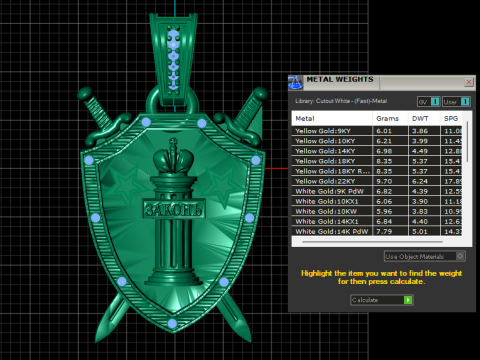The width and height of the screenshot is (480, 360).
Task: Click the SPG column header
Action: click(451, 118)
